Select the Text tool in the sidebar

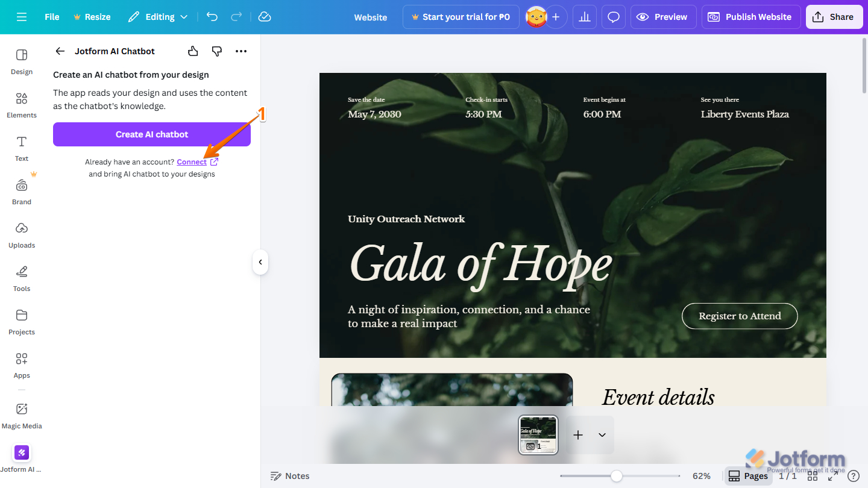[x=21, y=148]
